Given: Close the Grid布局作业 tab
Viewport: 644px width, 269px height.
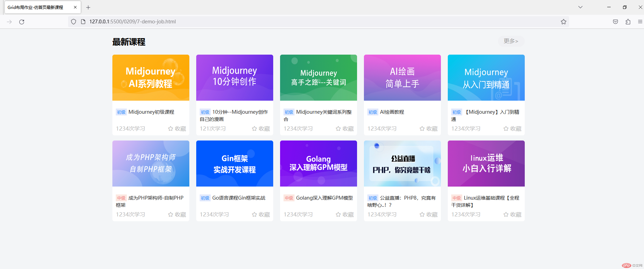Looking at the screenshot, I should coord(75,7).
